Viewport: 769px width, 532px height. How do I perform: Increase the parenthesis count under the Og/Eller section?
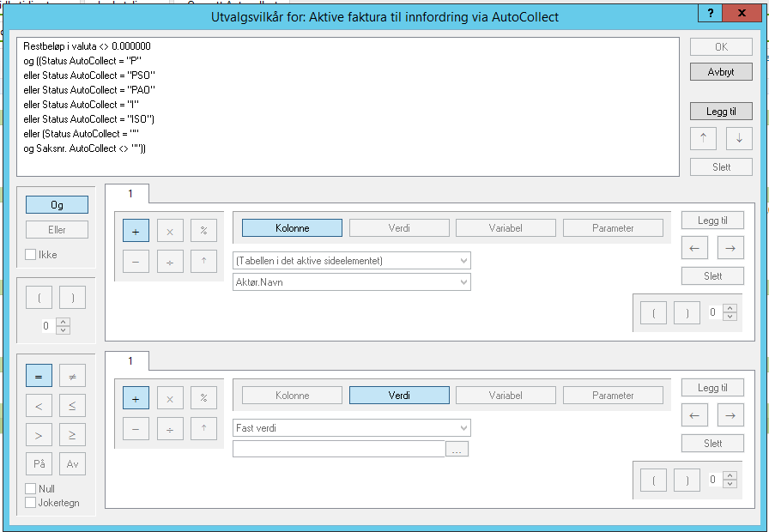pos(63,322)
